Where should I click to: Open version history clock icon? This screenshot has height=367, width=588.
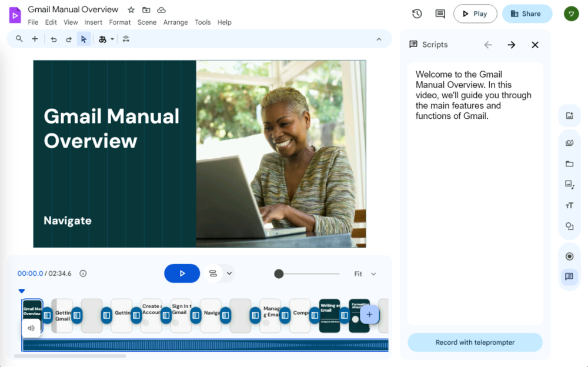[417, 14]
